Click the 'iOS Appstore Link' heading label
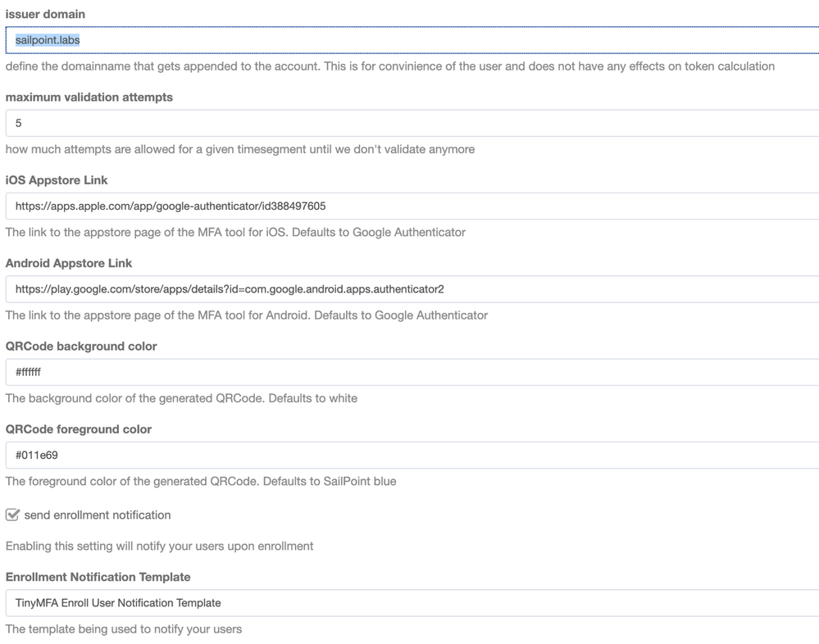Screen dimensions: 819x644 coord(57,180)
